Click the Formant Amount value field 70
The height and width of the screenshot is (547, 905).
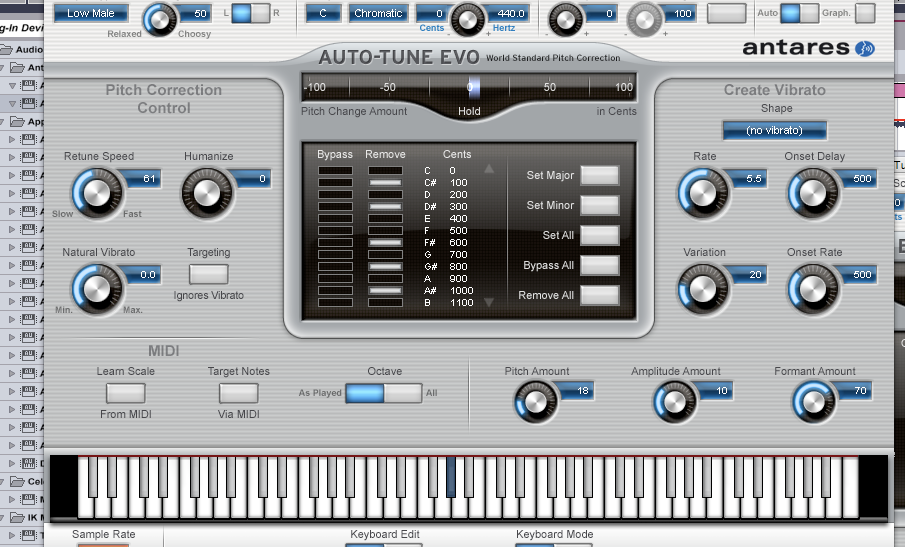(855, 391)
